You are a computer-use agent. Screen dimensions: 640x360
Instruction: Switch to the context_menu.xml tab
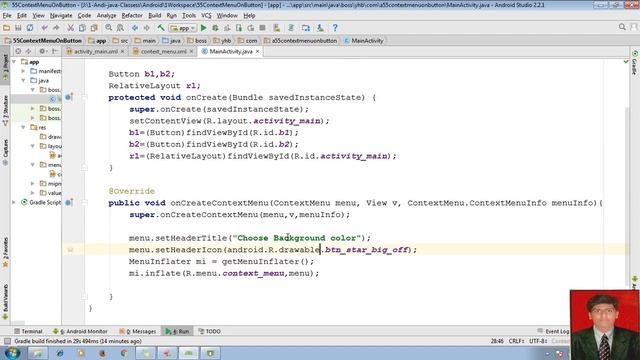click(x=163, y=51)
